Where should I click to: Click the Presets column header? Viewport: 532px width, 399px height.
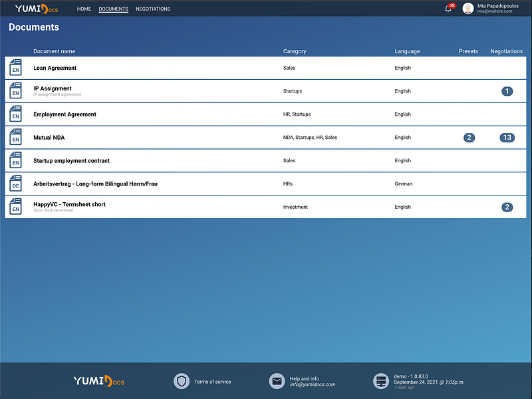click(468, 51)
